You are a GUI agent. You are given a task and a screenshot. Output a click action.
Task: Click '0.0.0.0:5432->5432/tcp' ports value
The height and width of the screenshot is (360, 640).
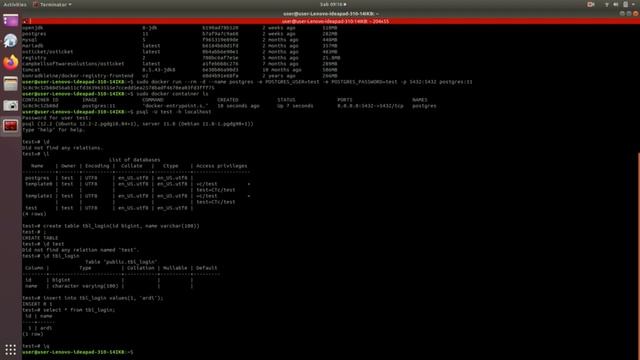(x=370, y=106)
